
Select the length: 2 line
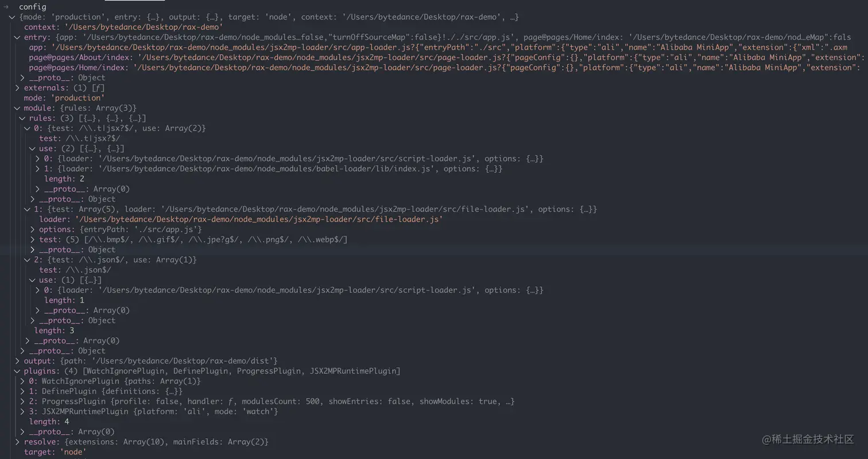pyautogui.click(x=64, y=179)
